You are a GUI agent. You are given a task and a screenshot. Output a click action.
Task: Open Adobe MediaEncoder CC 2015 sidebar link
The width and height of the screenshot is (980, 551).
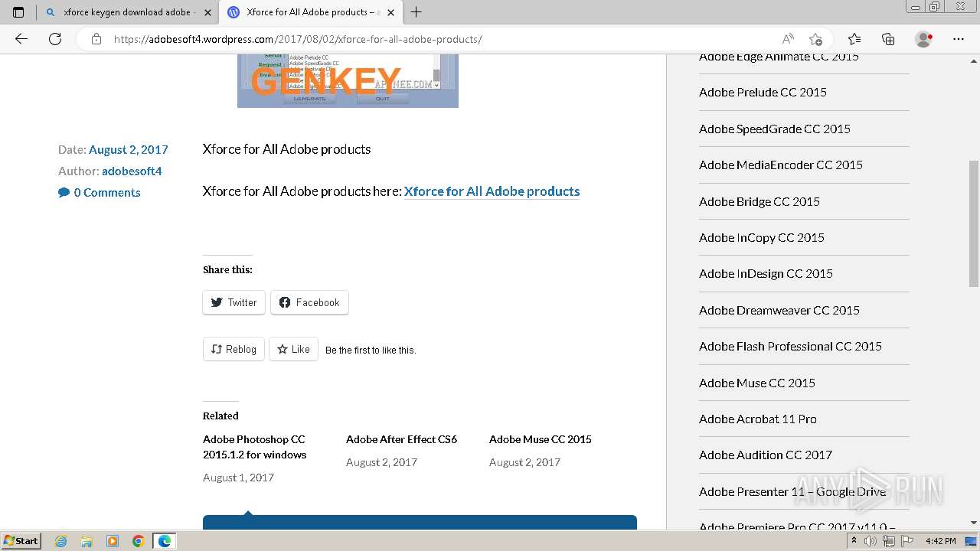click(781, 165)
